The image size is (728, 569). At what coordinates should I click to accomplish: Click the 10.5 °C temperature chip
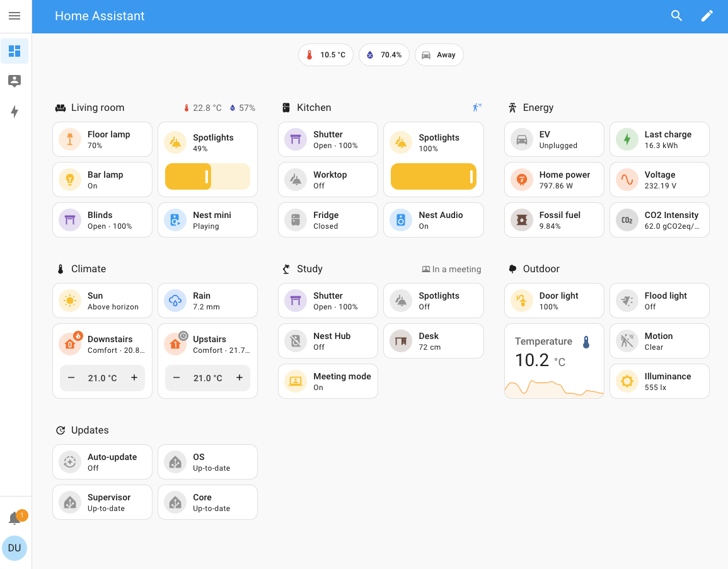point(325,55)
